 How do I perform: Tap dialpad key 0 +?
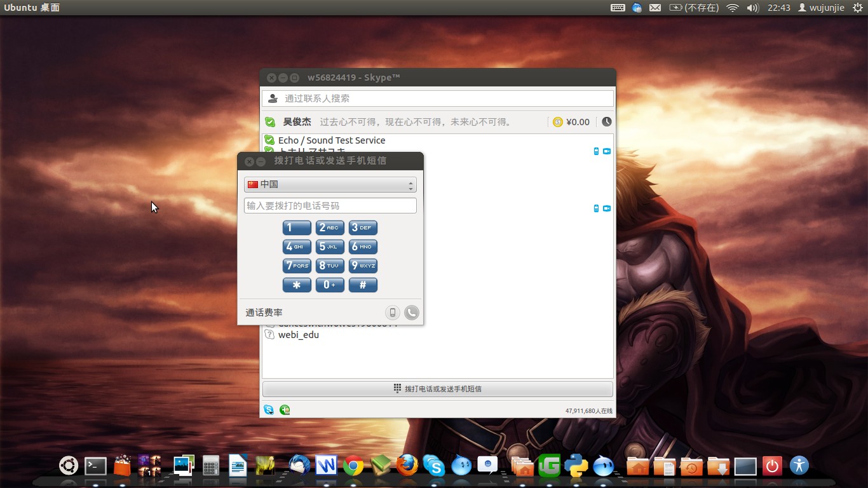(330, 285)
